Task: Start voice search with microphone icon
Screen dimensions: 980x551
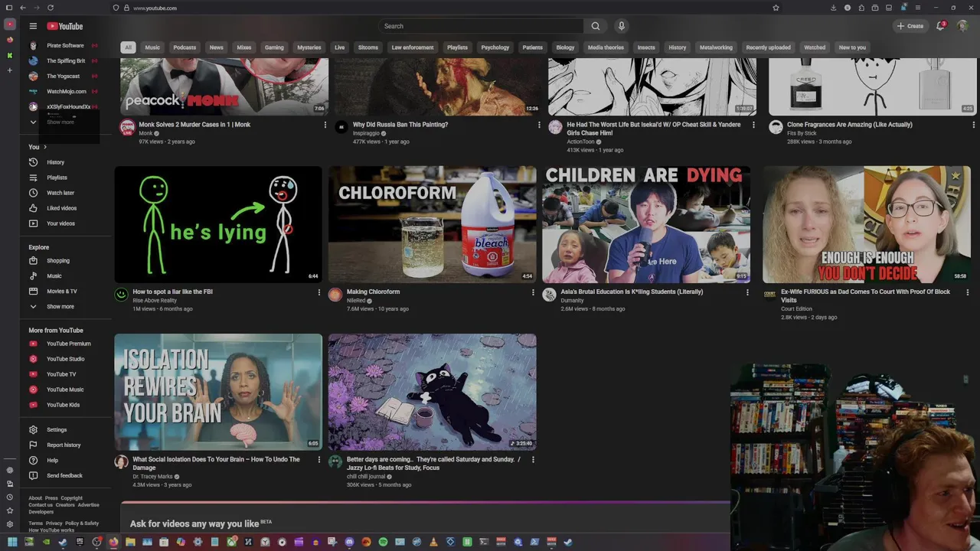Action: click(x=622, y=26)
